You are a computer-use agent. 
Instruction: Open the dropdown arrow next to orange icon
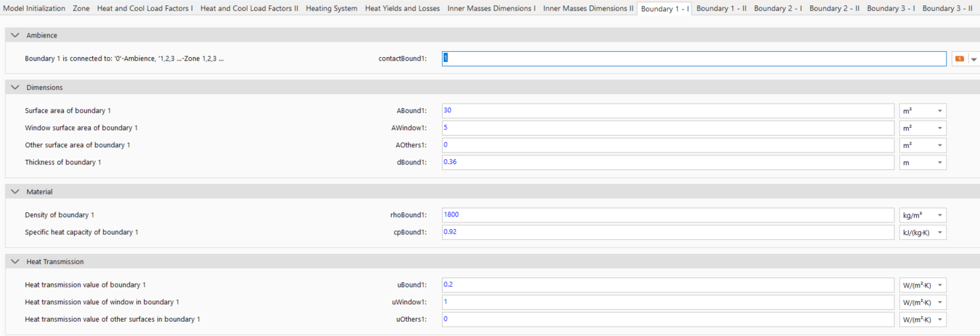pos(974,59)
